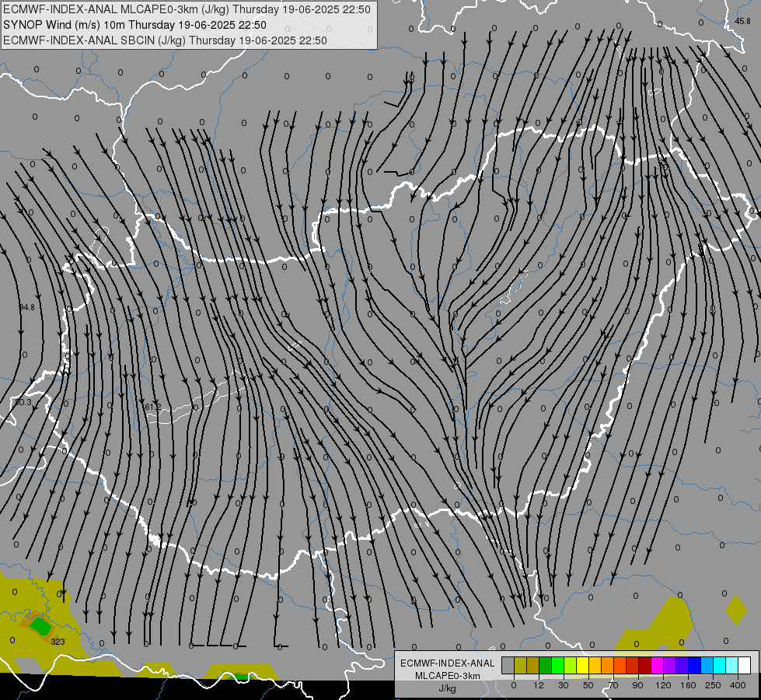The image size is (761, 700).
Task: Click the 'SYNOP Wind (m/s) 10m' title line
Action: pyautogui.click(x=135, y=25)
